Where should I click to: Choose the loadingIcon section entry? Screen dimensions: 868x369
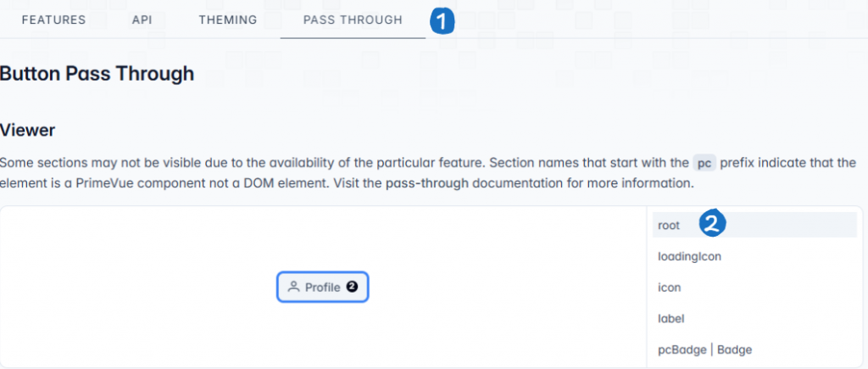(x=689, y=256)
